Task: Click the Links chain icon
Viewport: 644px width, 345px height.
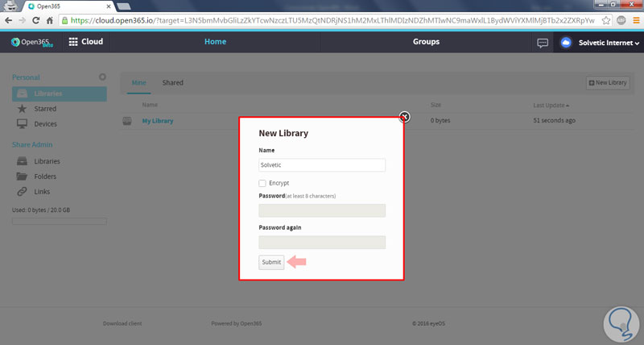Action: (22, 191)
